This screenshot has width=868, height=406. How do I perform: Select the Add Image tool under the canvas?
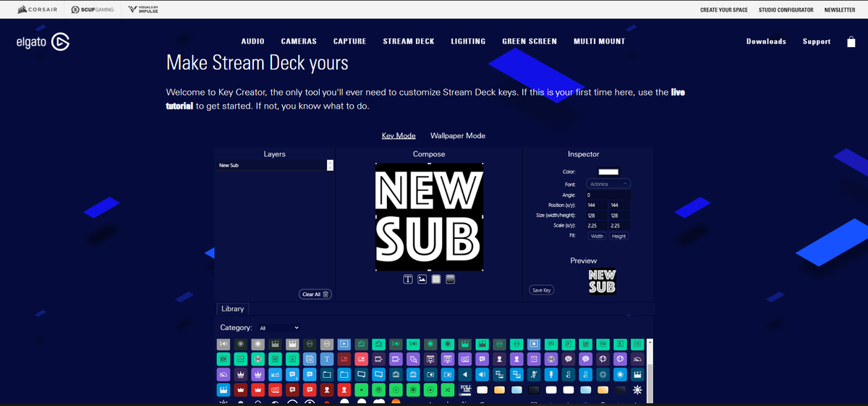pos(422,279)
